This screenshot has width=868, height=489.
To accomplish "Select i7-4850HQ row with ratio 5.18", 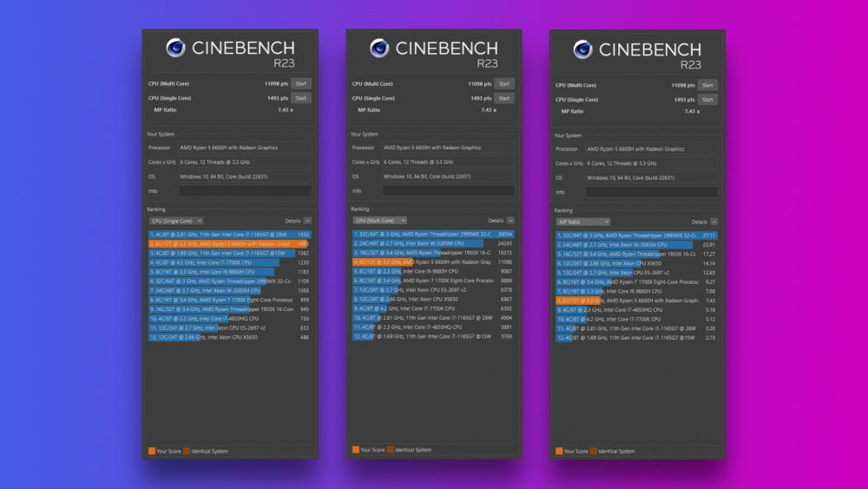I will (x=636, y=310).
